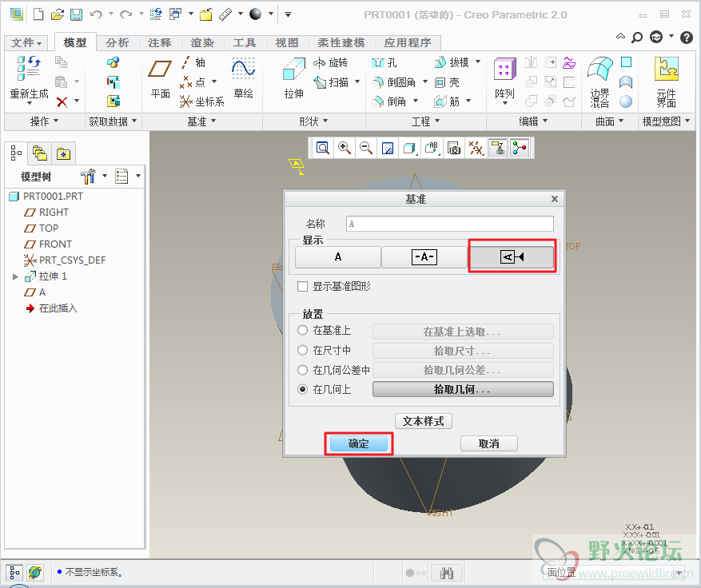Select the 在几何公差中 radio button

303,370
